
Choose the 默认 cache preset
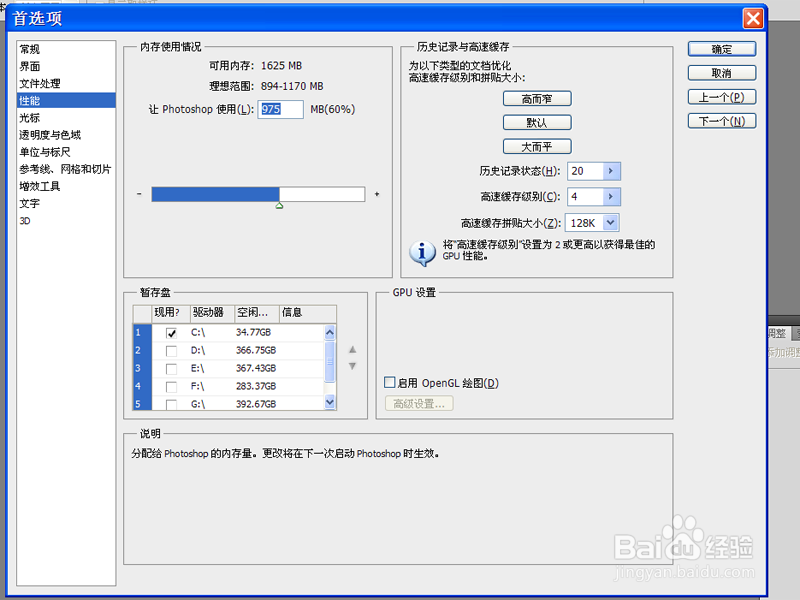point(537,122)
